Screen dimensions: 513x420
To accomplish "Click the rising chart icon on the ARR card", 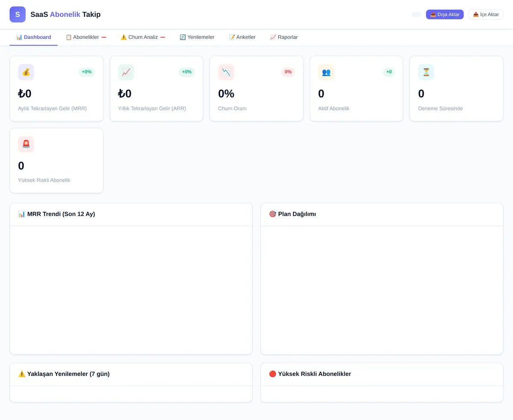I will coord(126,72).
